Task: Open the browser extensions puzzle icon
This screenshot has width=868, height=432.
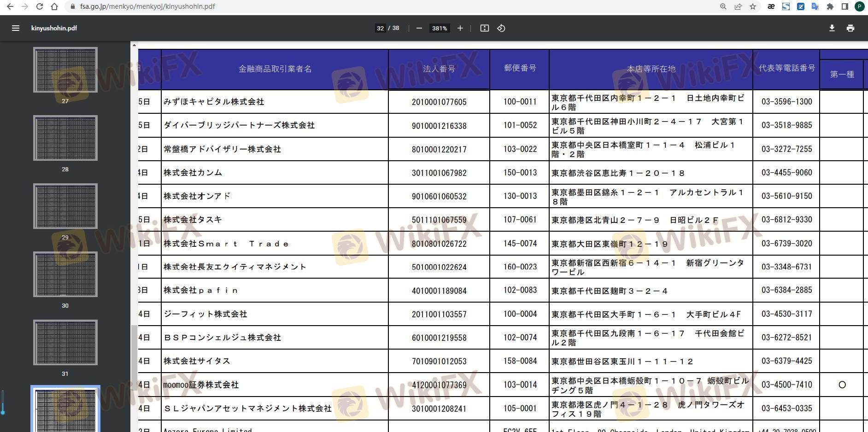Action: click(x=830, y=6)
